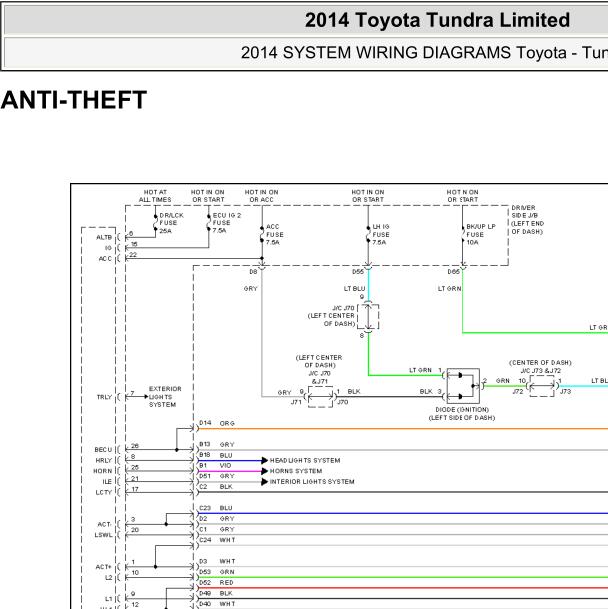Click the Horns System arrow
608x609 pixels.
pos(265,471)
